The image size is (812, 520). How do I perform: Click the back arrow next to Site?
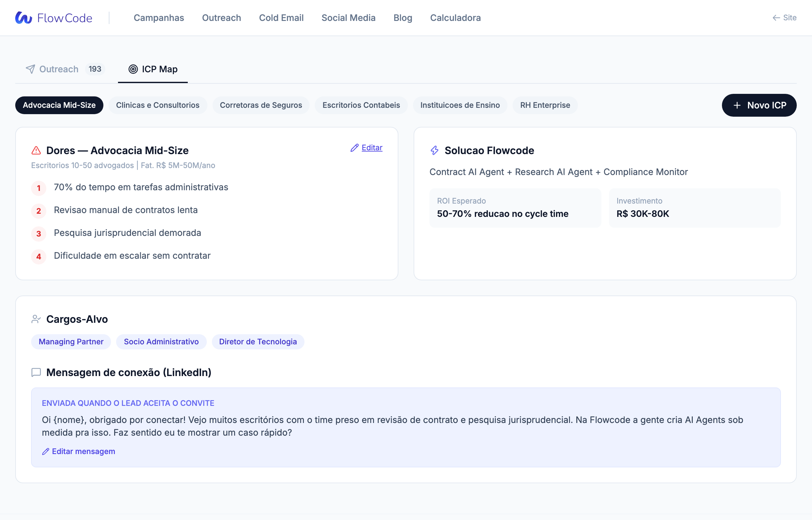pos(776,17)
